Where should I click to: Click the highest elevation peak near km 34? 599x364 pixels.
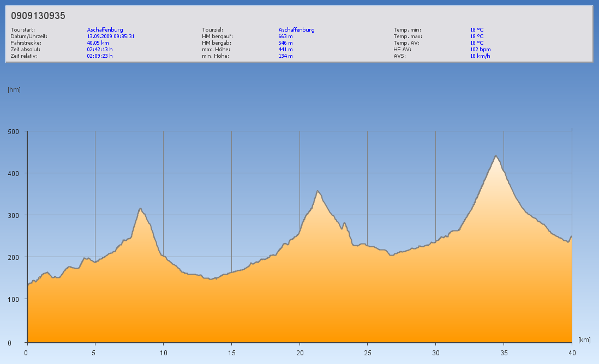coord(496,156)
